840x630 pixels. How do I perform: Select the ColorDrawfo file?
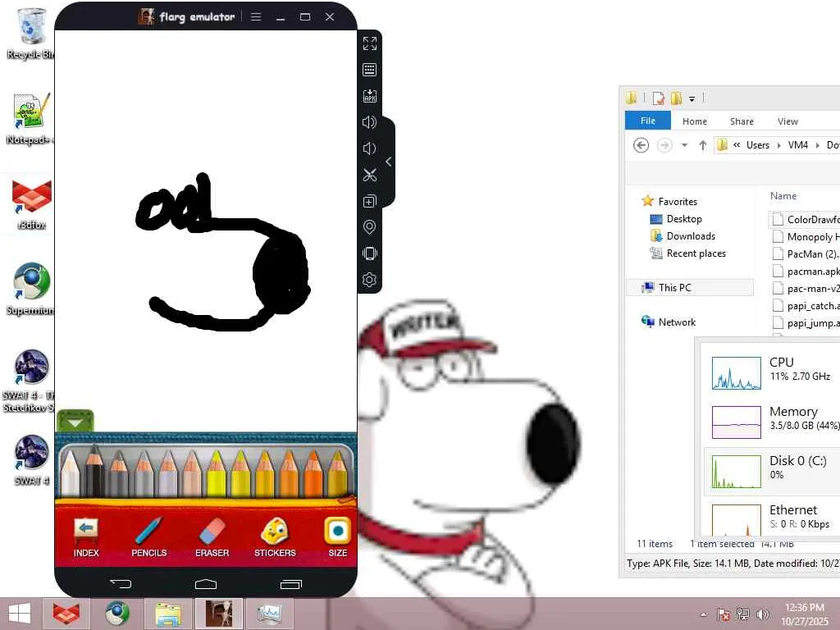[x=806, y=219]
